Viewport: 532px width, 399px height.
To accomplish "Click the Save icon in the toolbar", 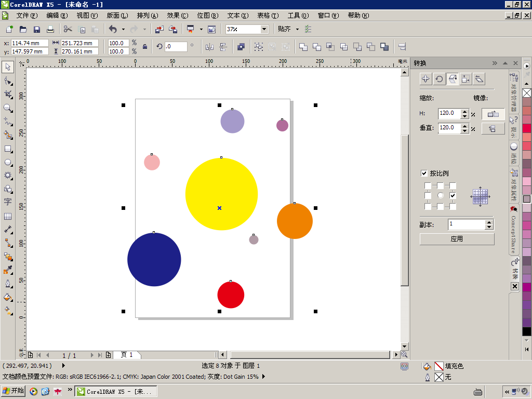I will [x=37, y=29].
